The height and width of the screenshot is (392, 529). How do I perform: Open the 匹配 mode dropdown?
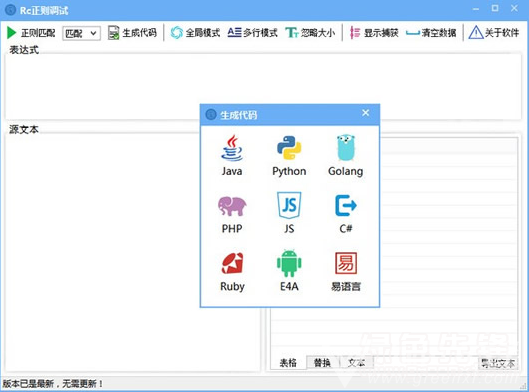pyautogui.click(x=81, y=33)
